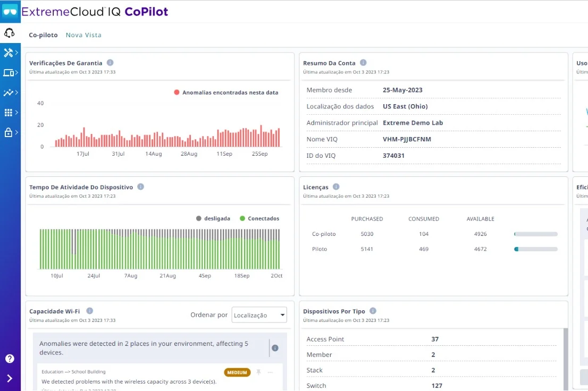Open the Ordenar por Localização dropdown
588x391 pixels.
259,315
